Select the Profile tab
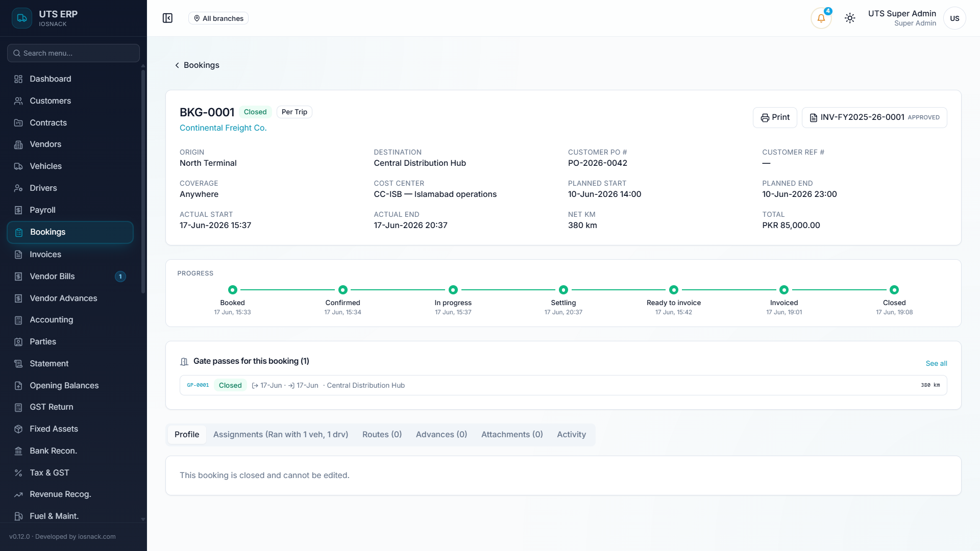This screenshot has width=980, height=551. pos(187,435)
